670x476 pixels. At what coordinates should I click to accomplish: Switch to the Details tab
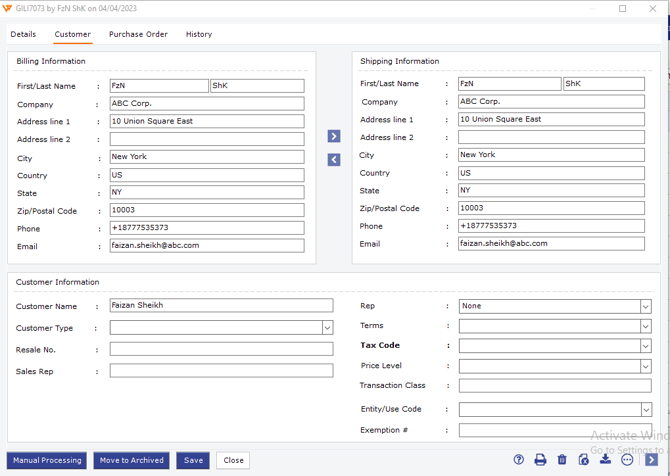click(x=23, y=34)
